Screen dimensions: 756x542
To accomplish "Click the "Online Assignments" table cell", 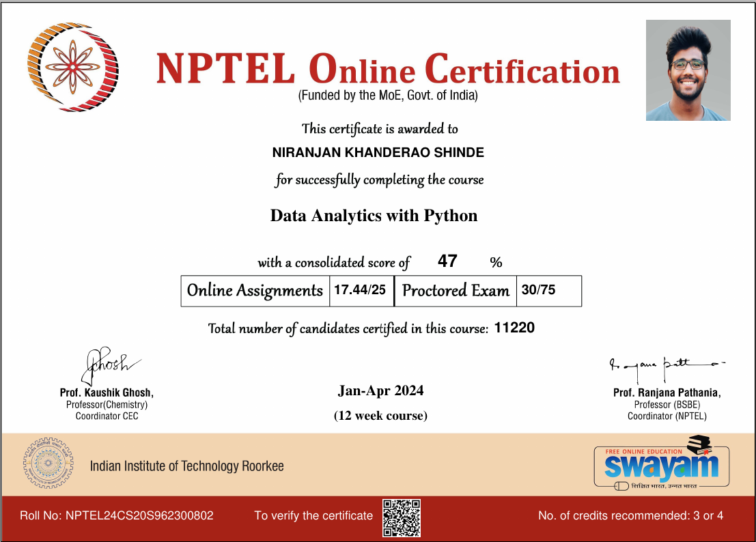I will [x=255, y=291].
